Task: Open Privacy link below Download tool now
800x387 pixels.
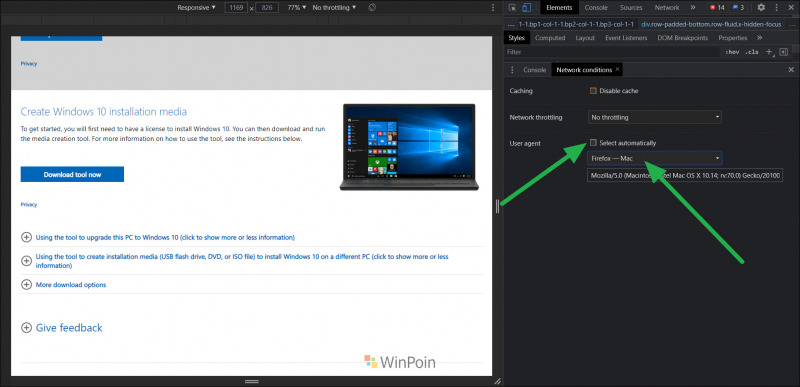Action: pyautogui.click(x=29, y=204)
